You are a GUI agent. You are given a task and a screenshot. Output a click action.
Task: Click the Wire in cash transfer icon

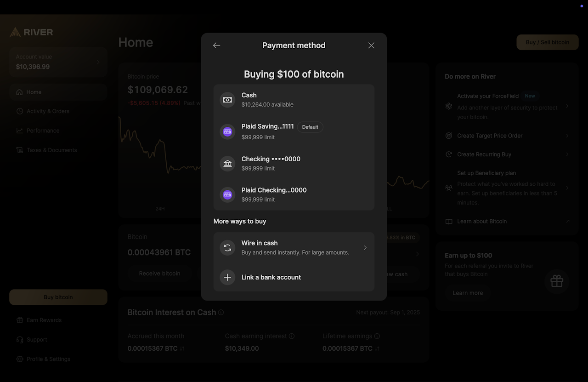227,248
